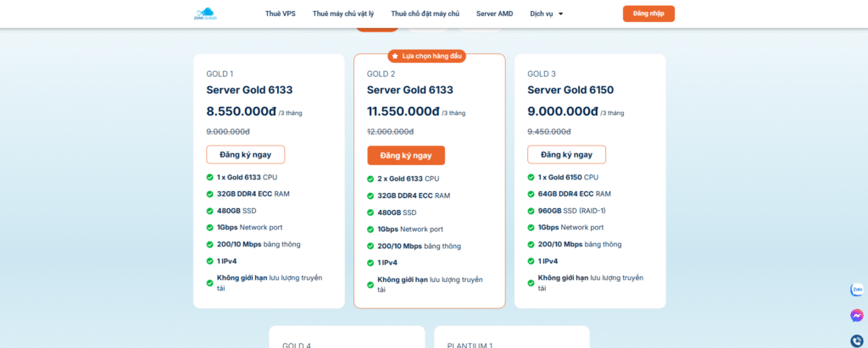The image size is (868, 348).
Task: Click the 8.550.000đ price
Action: 242,111
